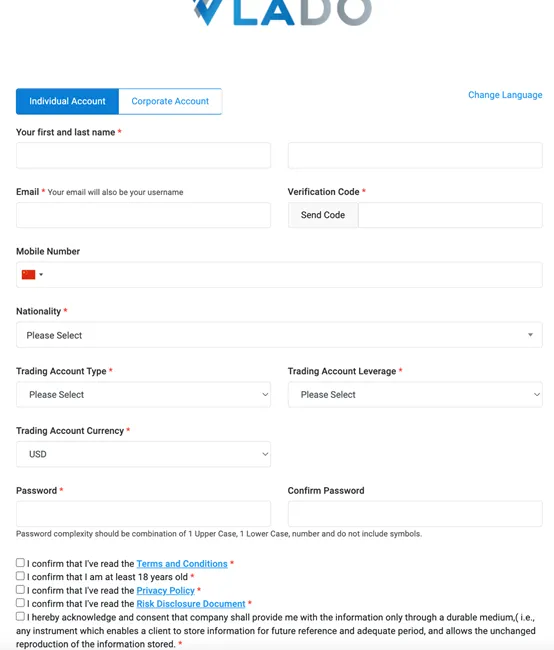
Task: Tick the at least 18 years old checkbox
Action: (20, 576)
